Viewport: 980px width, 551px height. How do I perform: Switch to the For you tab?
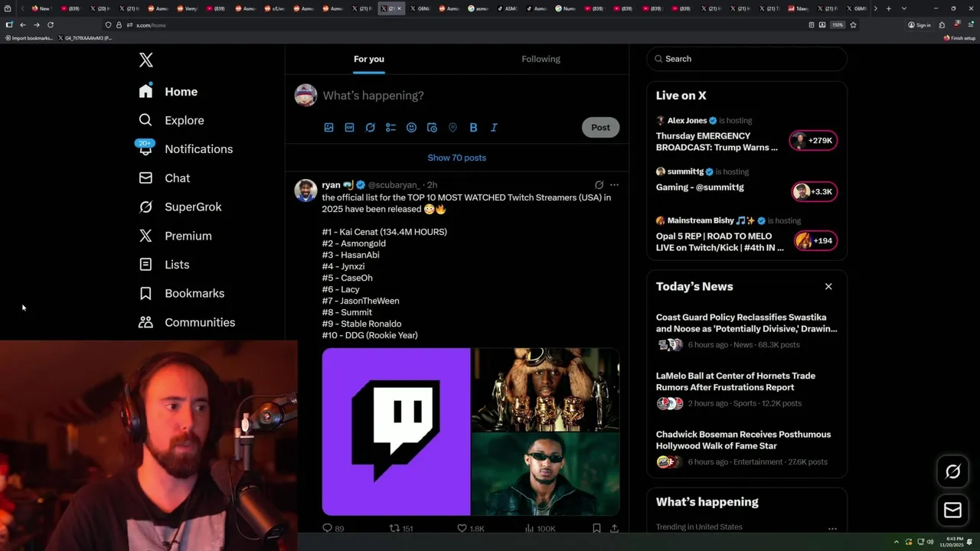tap(368, 59)
